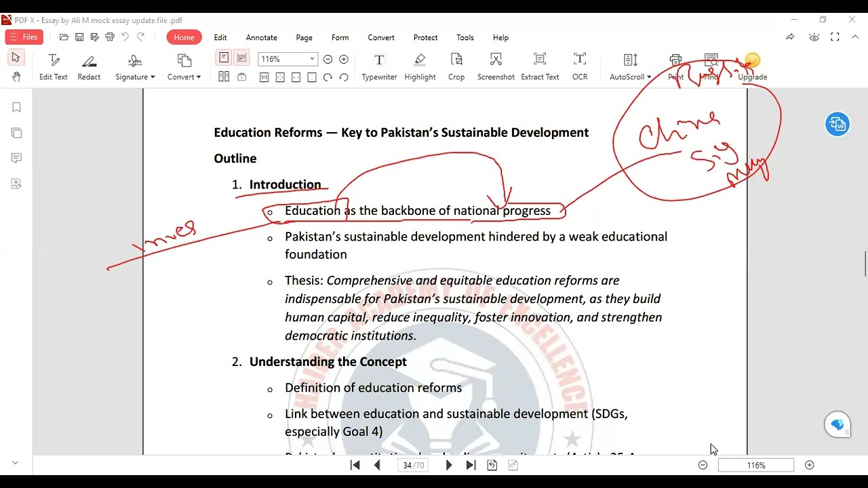Go to last page button
This screenshot has height=488, width=868.
coord(471,465)
